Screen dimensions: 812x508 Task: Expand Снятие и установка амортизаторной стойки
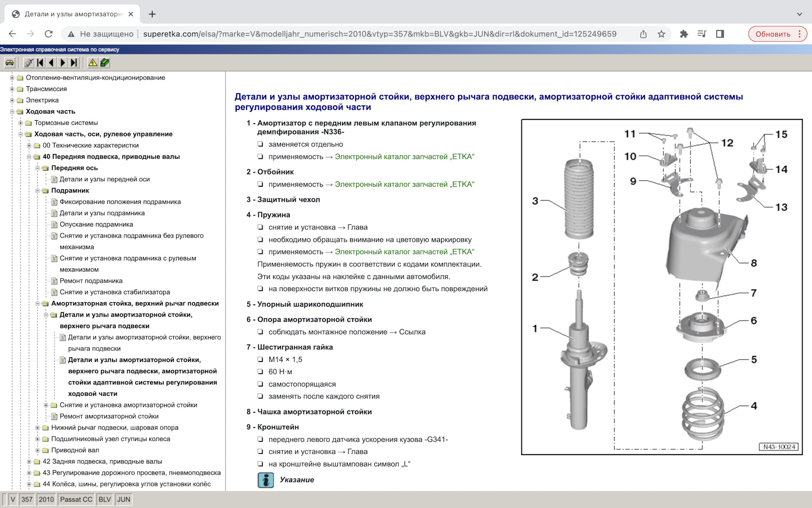pyautogui.click(x=46, y=405)
